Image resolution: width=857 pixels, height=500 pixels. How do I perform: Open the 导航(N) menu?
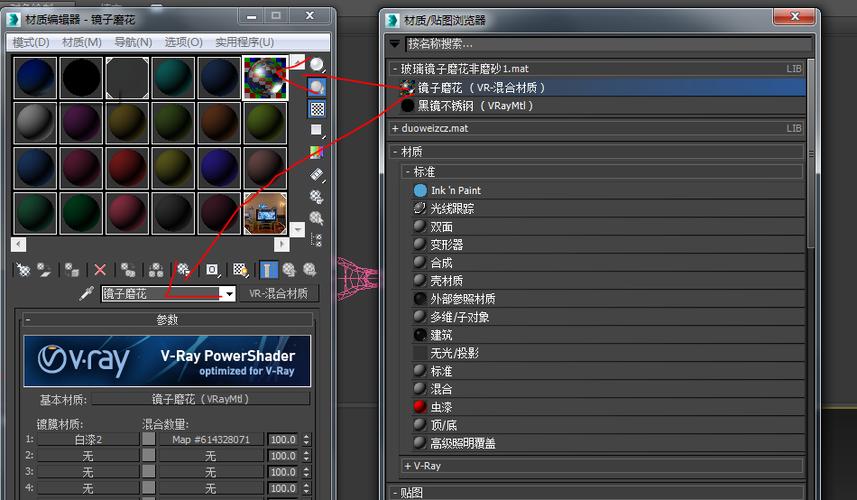pos(133,42)
